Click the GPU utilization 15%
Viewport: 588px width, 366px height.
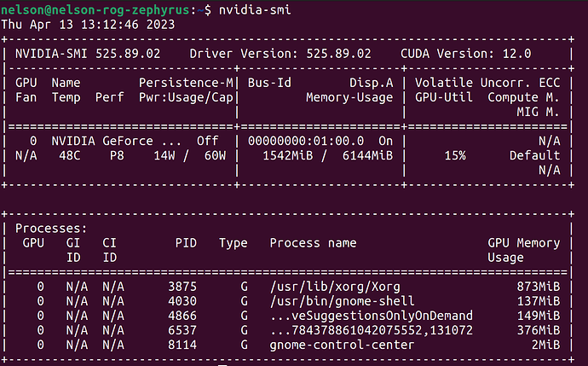pyautogui.click(x=455, y=155)
